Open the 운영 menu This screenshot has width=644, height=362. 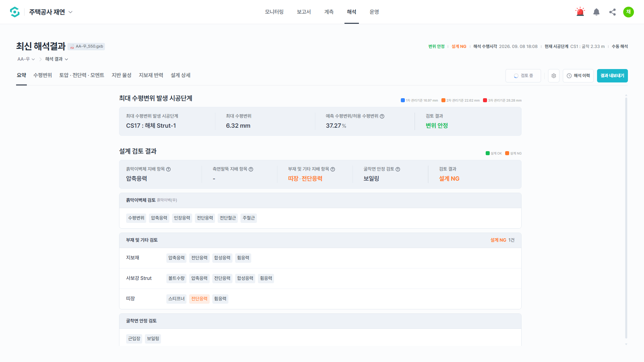374,12
